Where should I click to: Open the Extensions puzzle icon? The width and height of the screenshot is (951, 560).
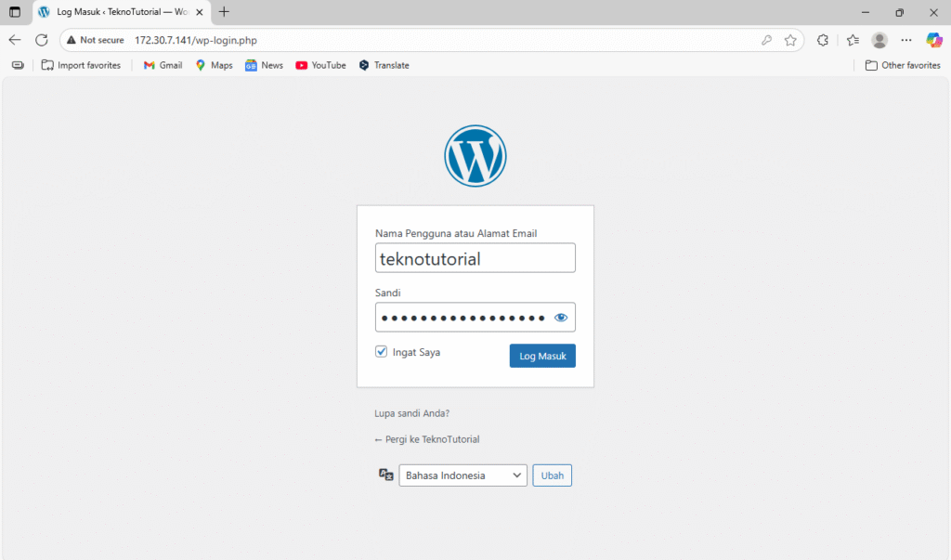(823, 40)
